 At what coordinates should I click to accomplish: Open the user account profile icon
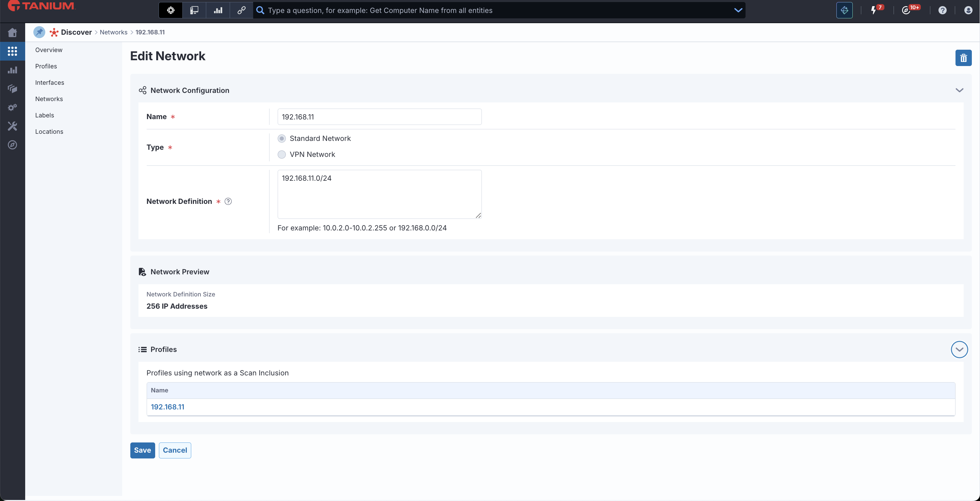click(x=968, y=10)
